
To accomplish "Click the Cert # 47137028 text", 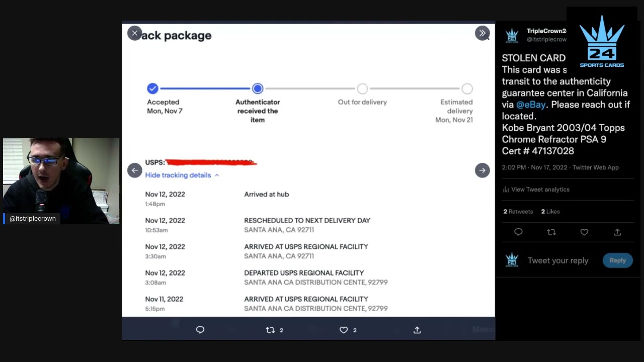I will pos(538,151).
